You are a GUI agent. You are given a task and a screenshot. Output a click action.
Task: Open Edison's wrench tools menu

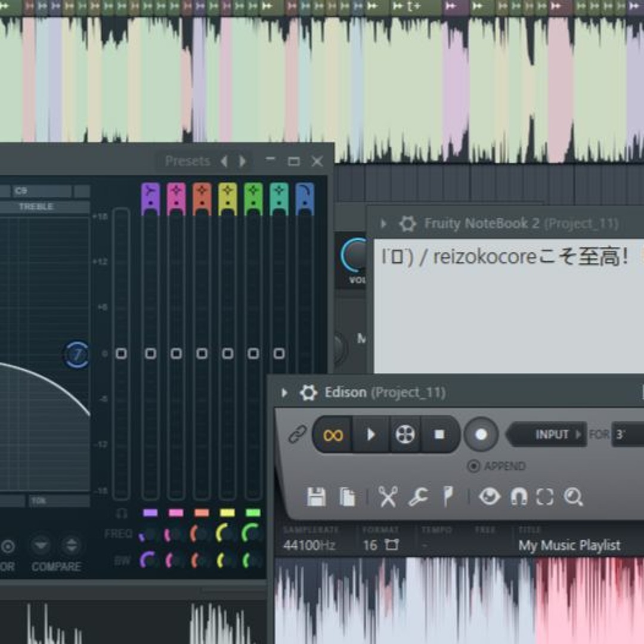tap(419, 496)
